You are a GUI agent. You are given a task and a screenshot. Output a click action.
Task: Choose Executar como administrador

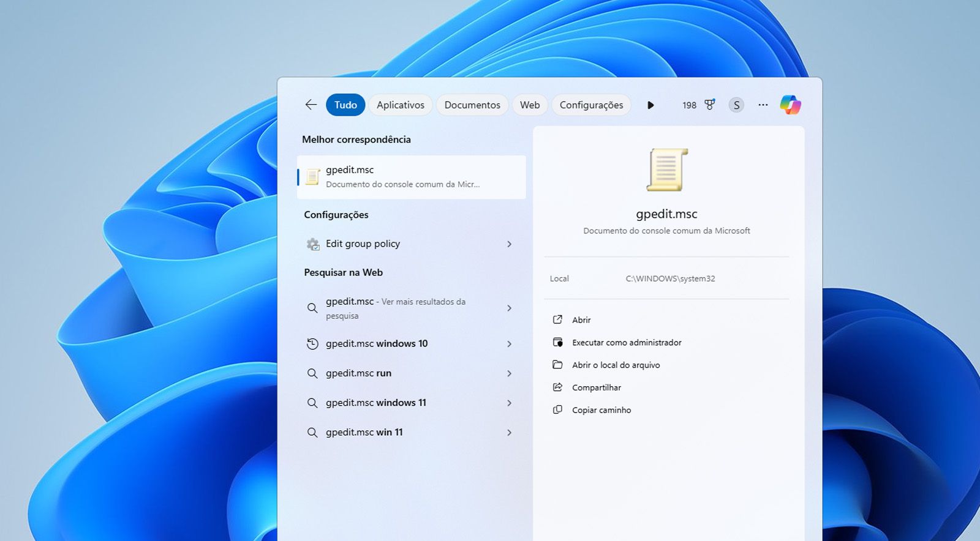tap(627, 343)
